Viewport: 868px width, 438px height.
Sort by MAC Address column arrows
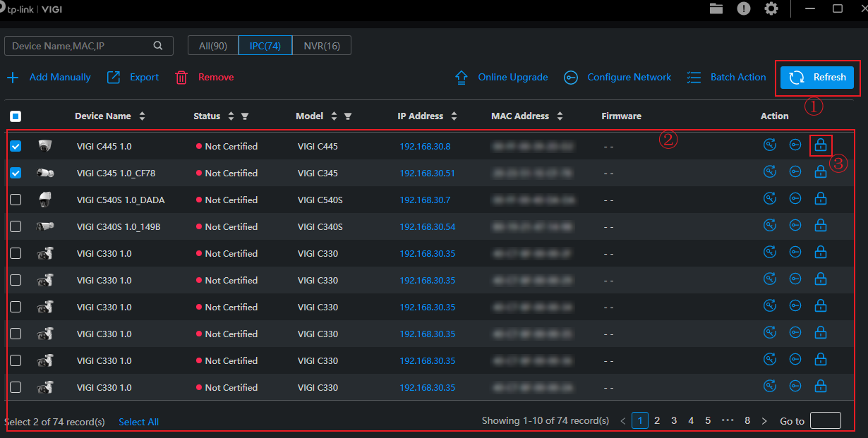coord(560,116)
